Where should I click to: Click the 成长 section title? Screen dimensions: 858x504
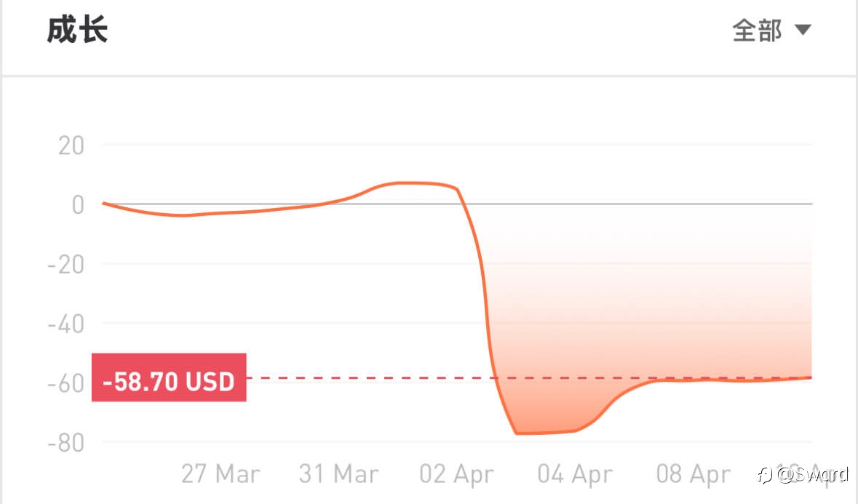pos(77,30)
